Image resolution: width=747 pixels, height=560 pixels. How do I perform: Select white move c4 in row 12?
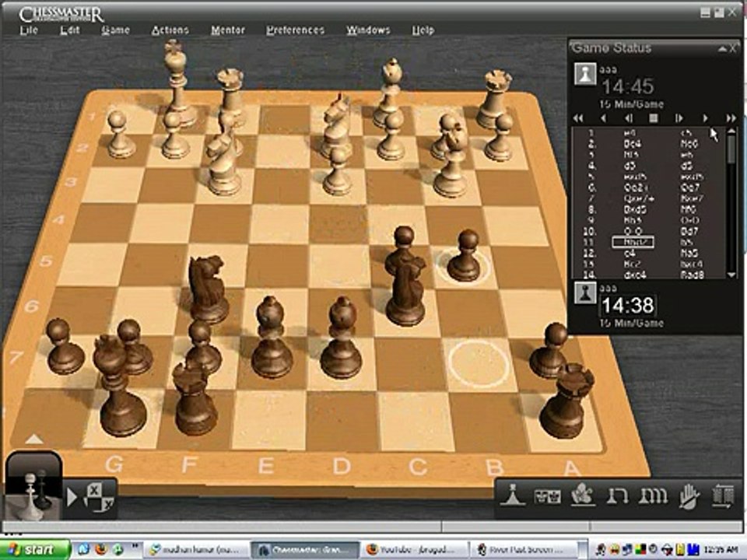630,254
